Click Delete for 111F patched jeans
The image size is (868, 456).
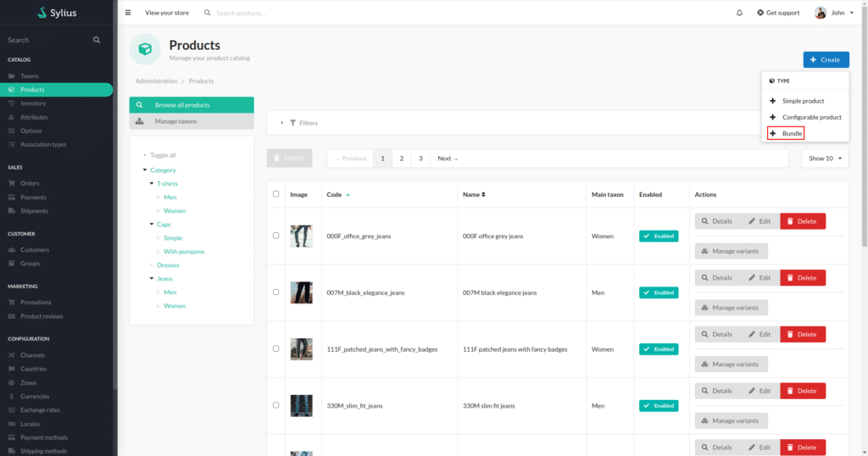point(803,334)
